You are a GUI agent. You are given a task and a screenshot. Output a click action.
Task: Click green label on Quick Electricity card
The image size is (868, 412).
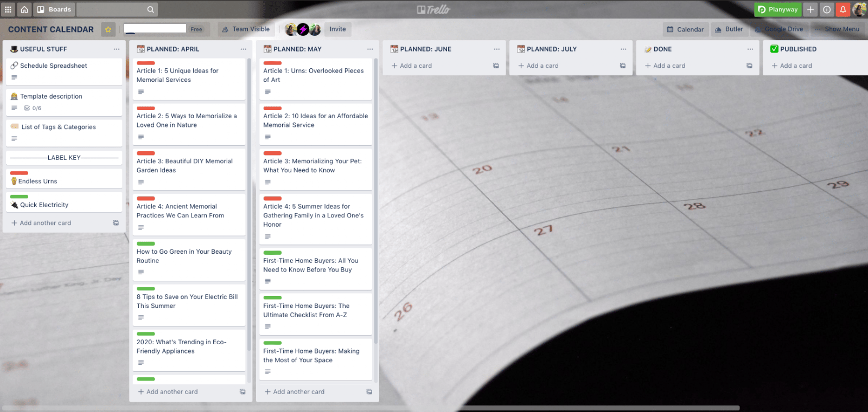click(19, 197)
